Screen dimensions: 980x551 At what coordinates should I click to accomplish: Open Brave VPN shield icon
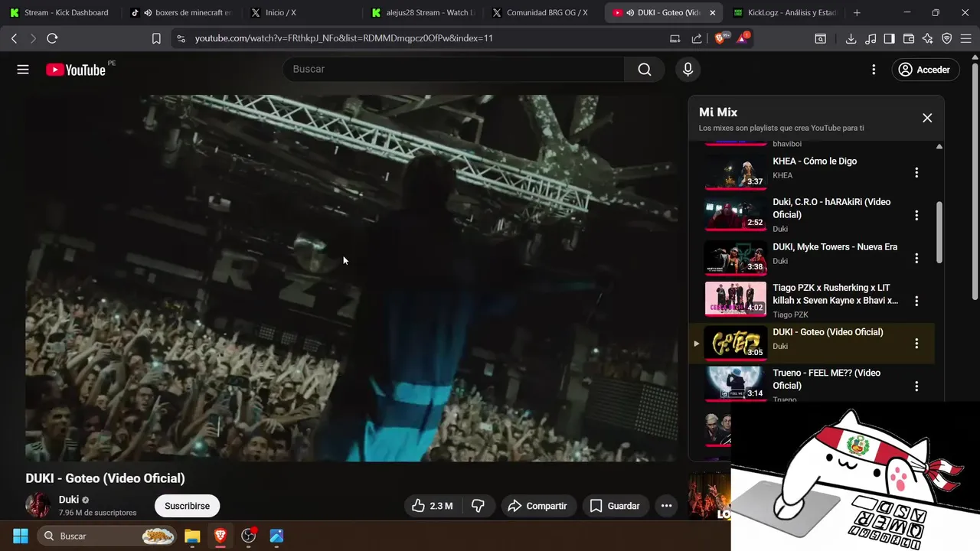[x=947, y=38]
